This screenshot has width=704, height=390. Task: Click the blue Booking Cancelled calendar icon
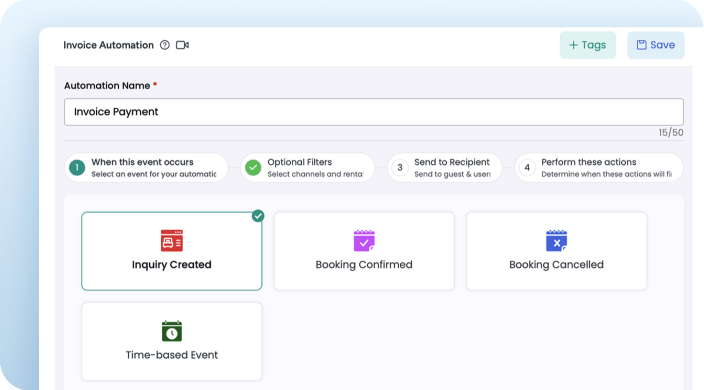556,241
